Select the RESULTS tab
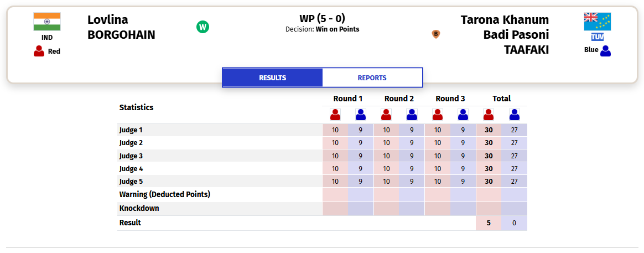This screenshot has width=644, height=253. [272, 78]
